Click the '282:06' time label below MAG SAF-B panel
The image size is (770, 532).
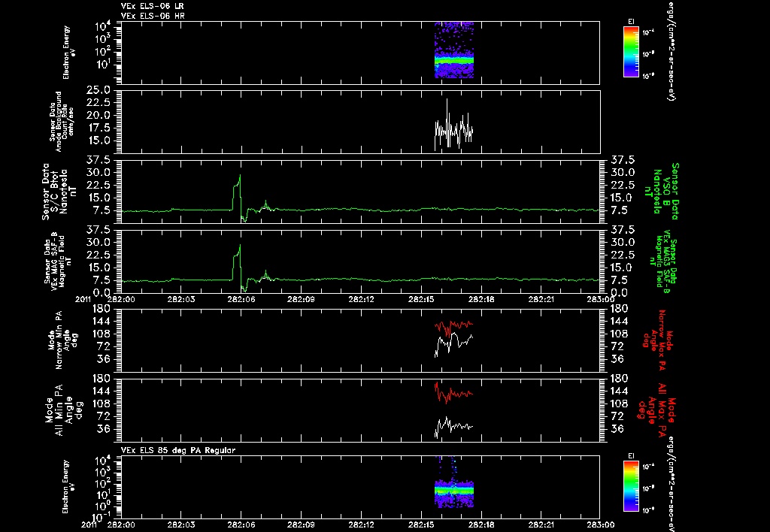click(241, 298)
